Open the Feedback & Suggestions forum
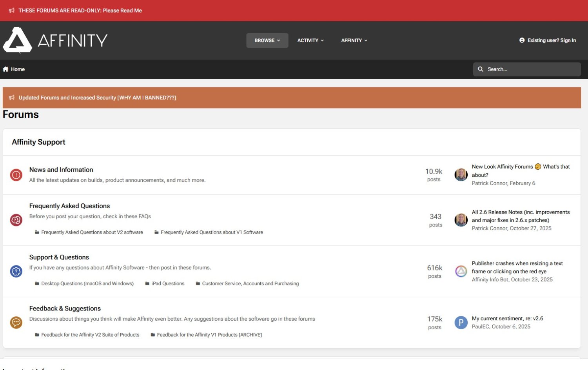The height and width of the screenshot is (370, 588). point(65,308)
